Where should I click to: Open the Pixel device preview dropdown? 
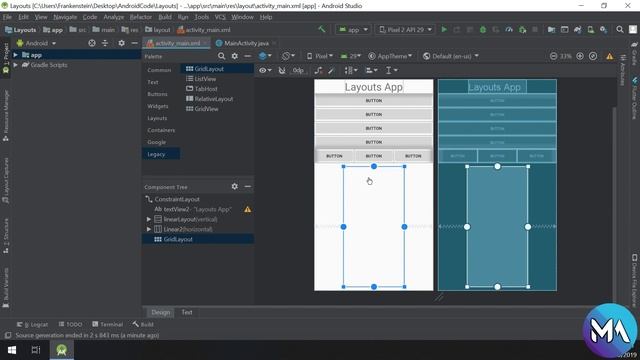pyautogui.click(x=320, y=56)
